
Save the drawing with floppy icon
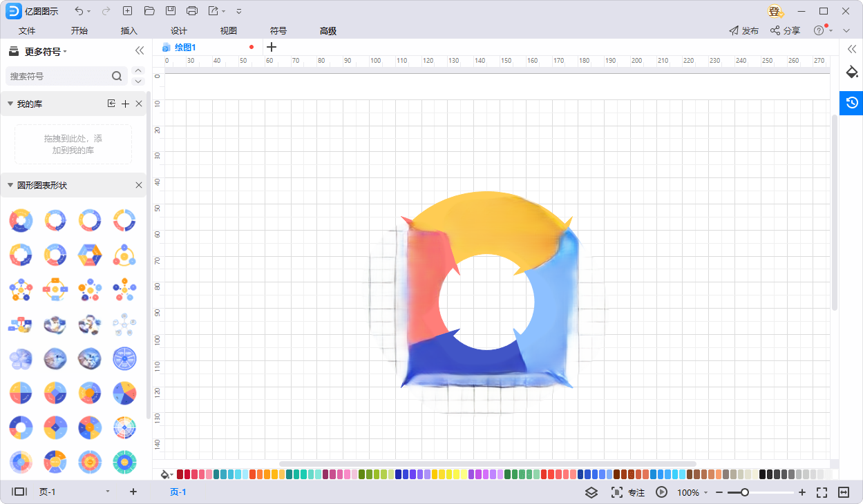[171, 11]
